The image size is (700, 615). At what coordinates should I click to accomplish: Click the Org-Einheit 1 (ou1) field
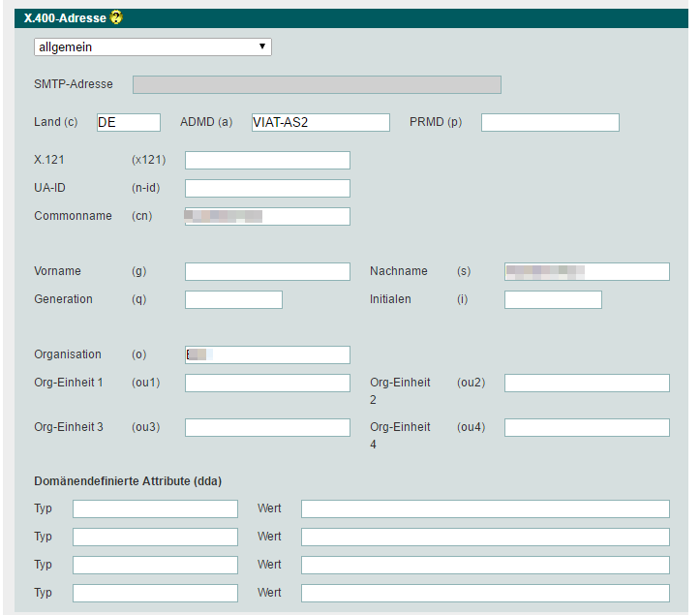(267, 383)
